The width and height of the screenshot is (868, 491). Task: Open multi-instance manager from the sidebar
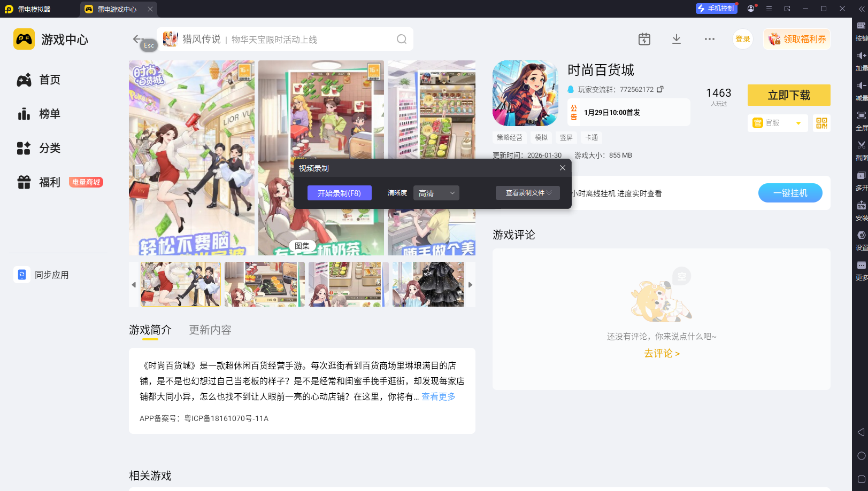click(861, 175)
